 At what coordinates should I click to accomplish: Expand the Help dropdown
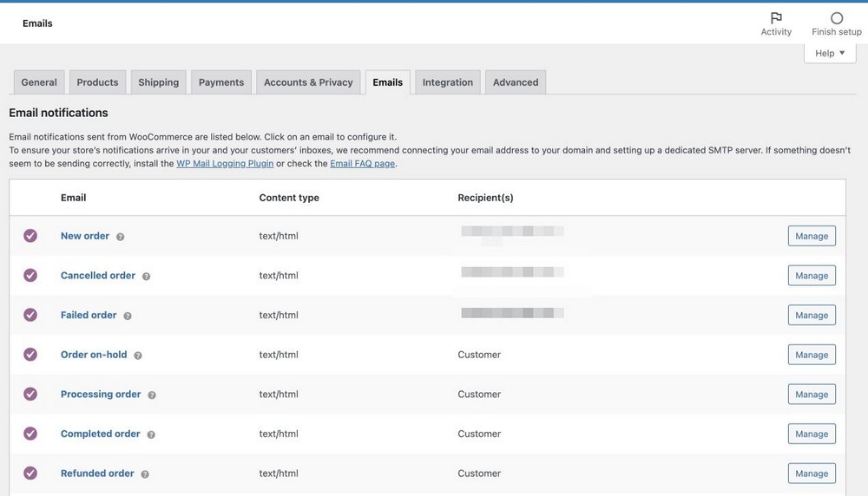pyautogui.click(x=830, y=53)
